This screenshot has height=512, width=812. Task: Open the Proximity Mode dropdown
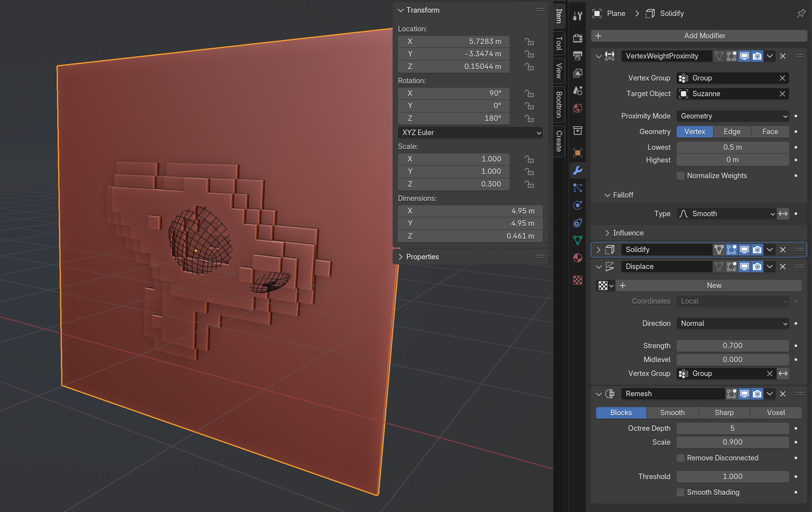733,116
